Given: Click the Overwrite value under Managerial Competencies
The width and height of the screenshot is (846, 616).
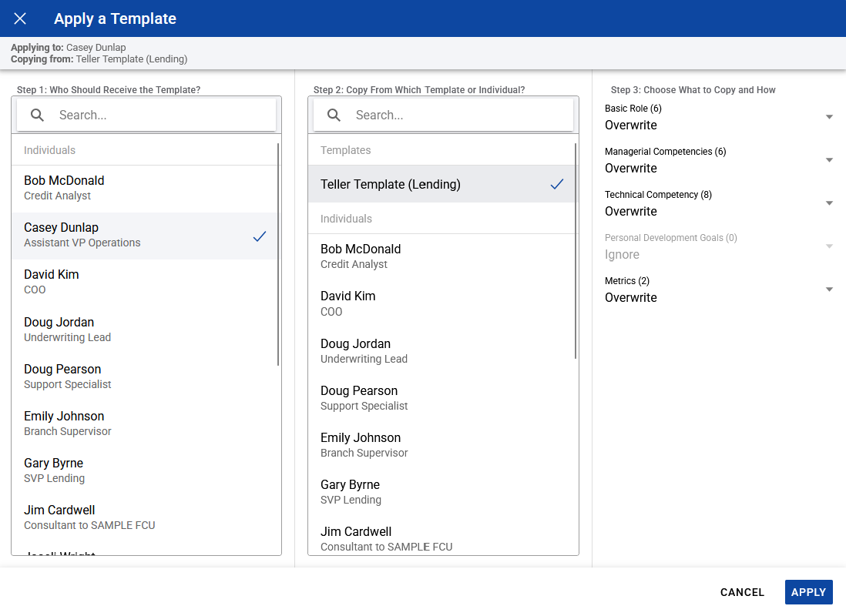Looking at the screenshot, I should tap(631, 169).
